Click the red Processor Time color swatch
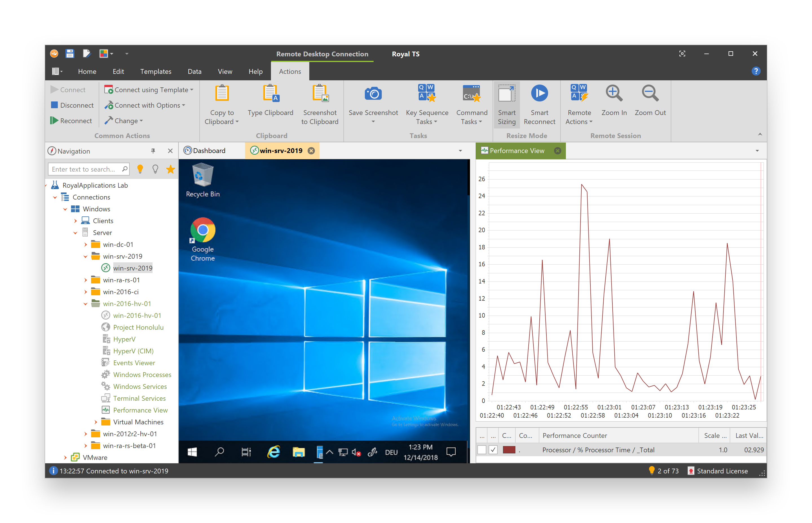This screenshot has height=523, width=812. coord(509,450)
